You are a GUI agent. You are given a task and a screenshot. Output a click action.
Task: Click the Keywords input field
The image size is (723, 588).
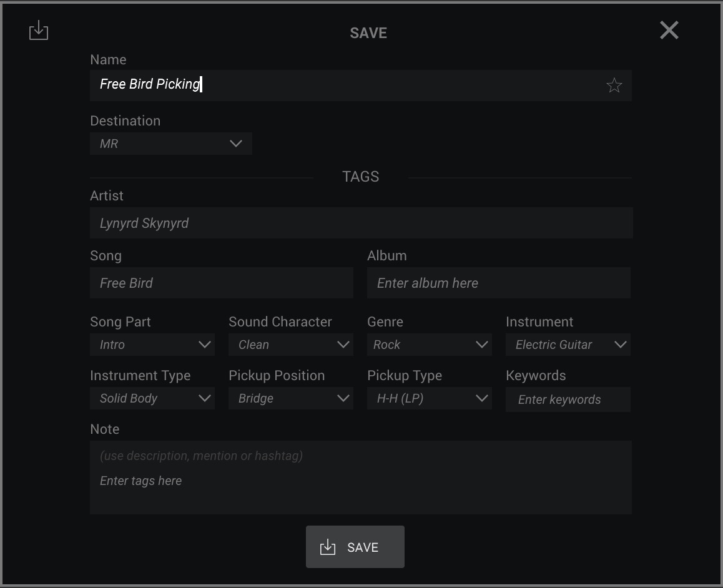(x=568, y=399)
